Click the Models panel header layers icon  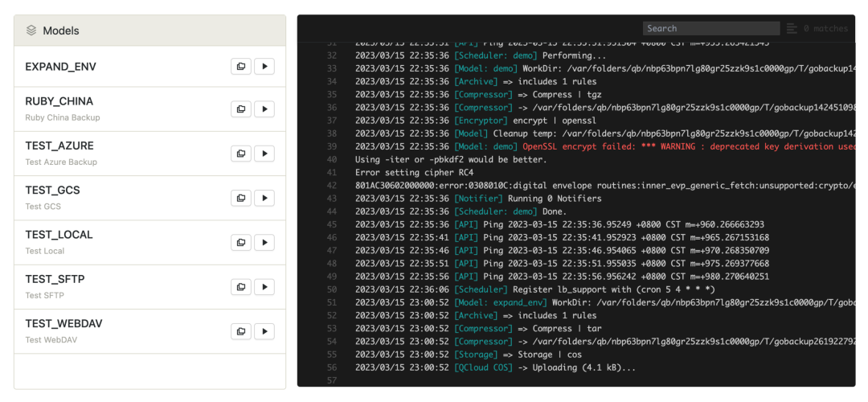(31, 31)
